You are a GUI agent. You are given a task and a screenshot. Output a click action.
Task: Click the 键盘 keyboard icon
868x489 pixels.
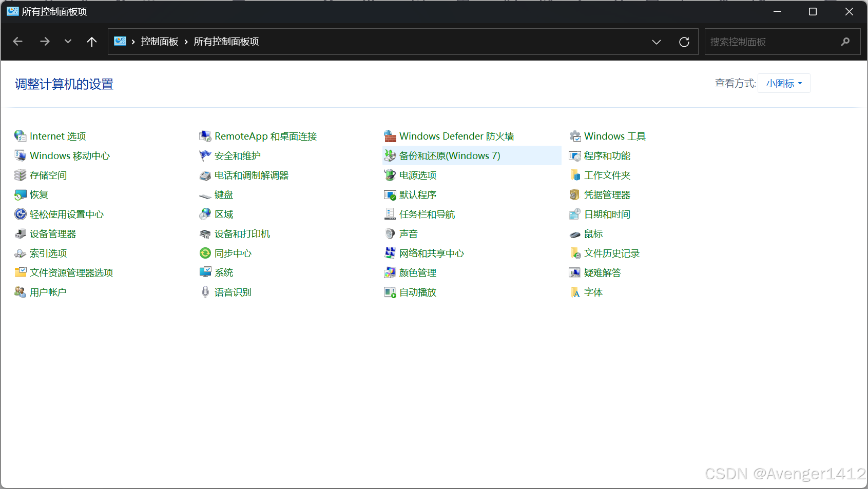(x=205, y=195)
